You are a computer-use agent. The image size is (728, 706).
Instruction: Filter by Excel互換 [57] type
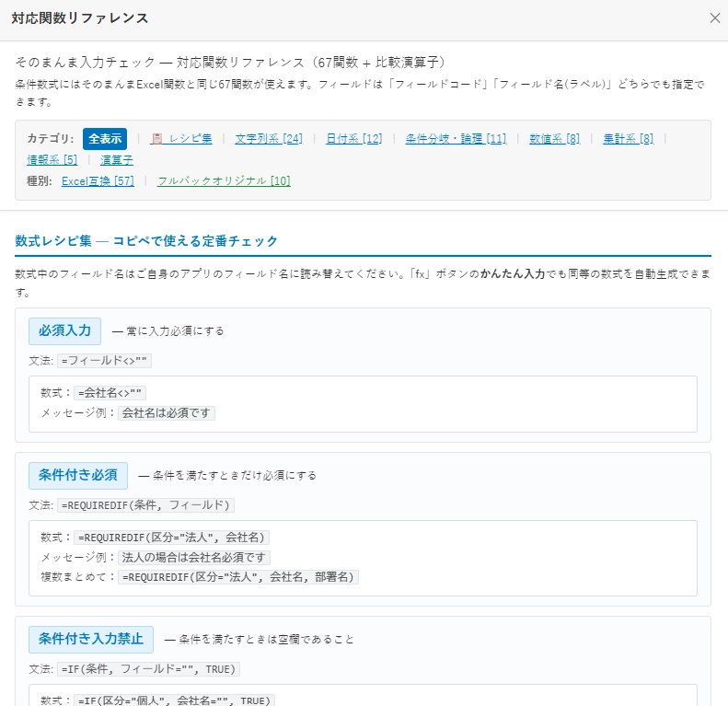click(x=98, y=181)
